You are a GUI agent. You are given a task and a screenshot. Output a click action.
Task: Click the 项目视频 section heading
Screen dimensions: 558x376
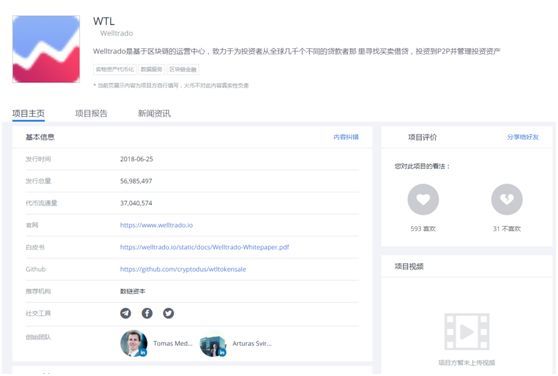point(409,266)
